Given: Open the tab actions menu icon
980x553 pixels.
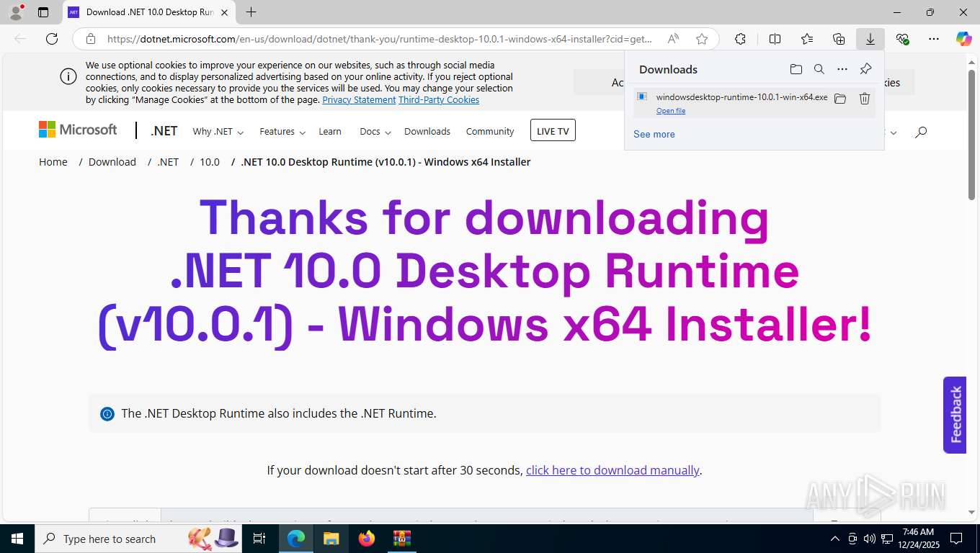Looking at the screenshot, I should tap(43, 12).
